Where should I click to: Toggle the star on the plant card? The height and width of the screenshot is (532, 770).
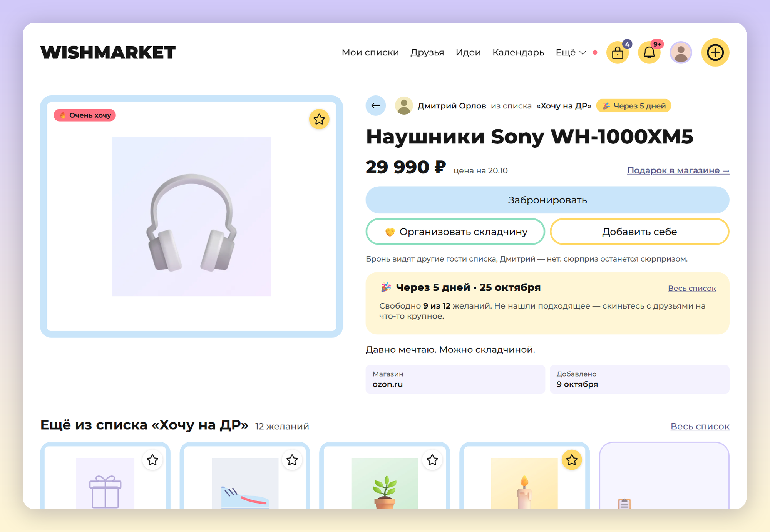[x=432, y=460]
